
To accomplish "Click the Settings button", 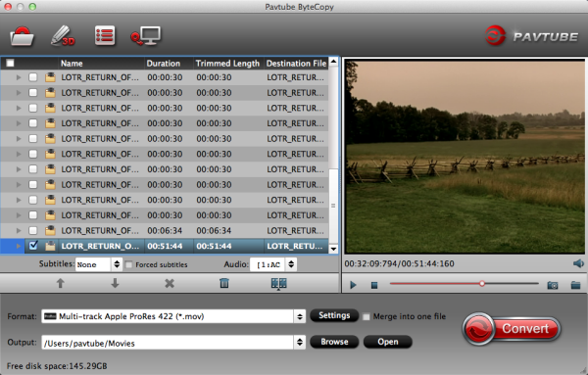I will click(334, 316).
